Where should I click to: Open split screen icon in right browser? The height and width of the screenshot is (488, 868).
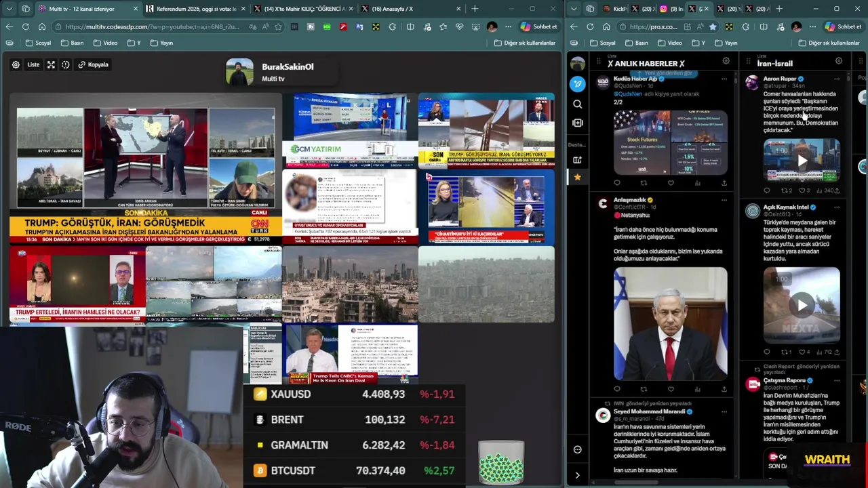[764, 26]
